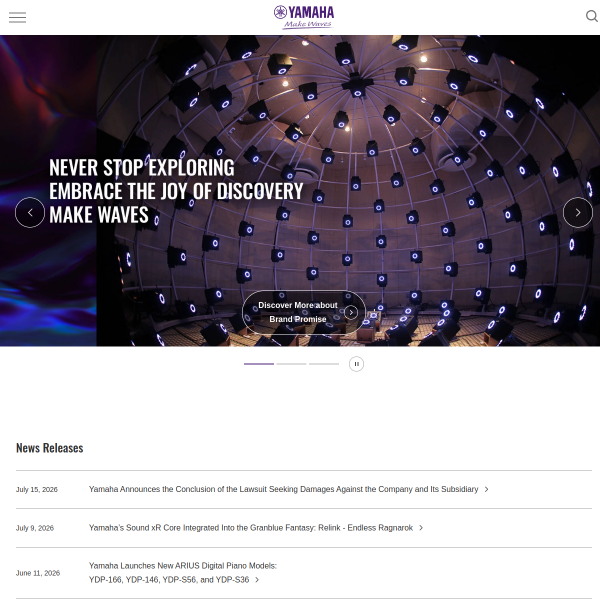Select third carousel slide indicator
This screenshot has width=600, height=600.
click(324, 364)
